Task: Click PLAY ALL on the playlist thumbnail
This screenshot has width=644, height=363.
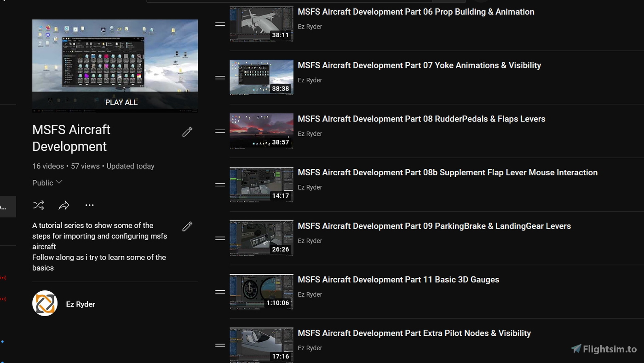Action: point(121,102)
